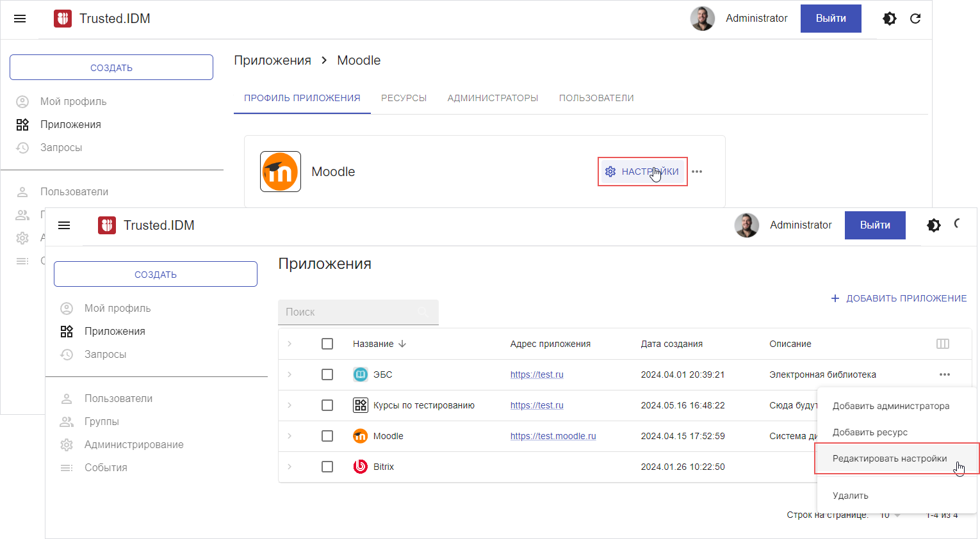Screen dimensions: 980x539
Task: Open Запросы in back window sidebar
Action: click(61, 148)
